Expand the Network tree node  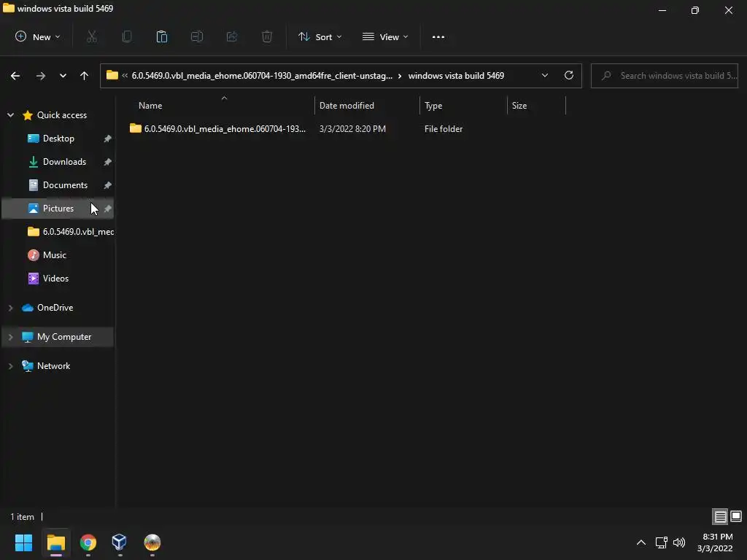(x=10, y=366)
